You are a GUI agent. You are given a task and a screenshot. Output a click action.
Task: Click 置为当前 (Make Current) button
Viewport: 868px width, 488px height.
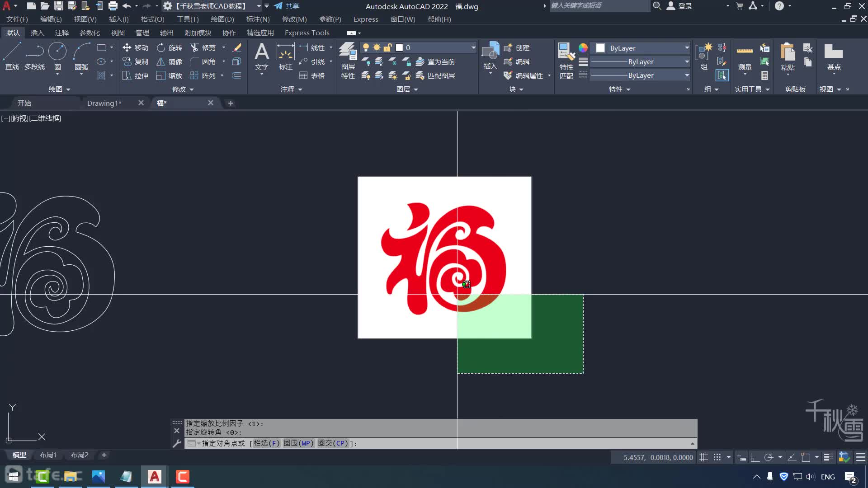click(x=435, y=61)
